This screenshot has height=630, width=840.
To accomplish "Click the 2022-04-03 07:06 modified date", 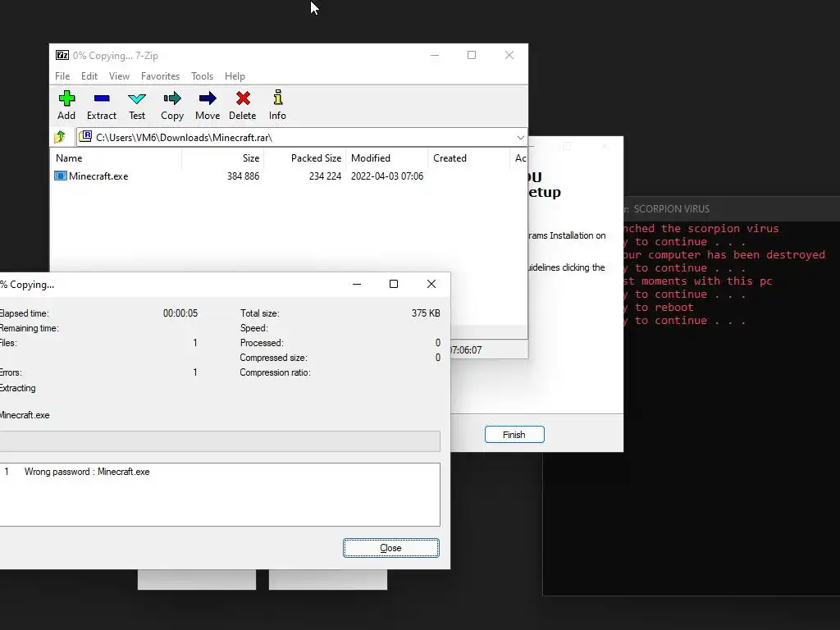I will click(x=387, y=176).
